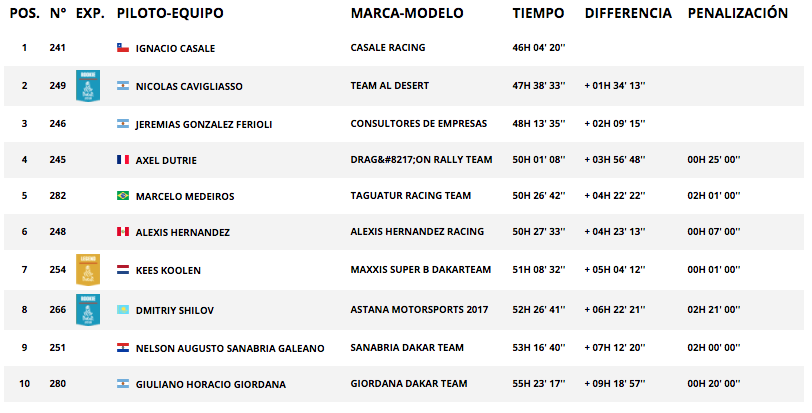Open Jeremias Gonzalez Ferioli pilot name
812x413 pixels.
point(204,124)
